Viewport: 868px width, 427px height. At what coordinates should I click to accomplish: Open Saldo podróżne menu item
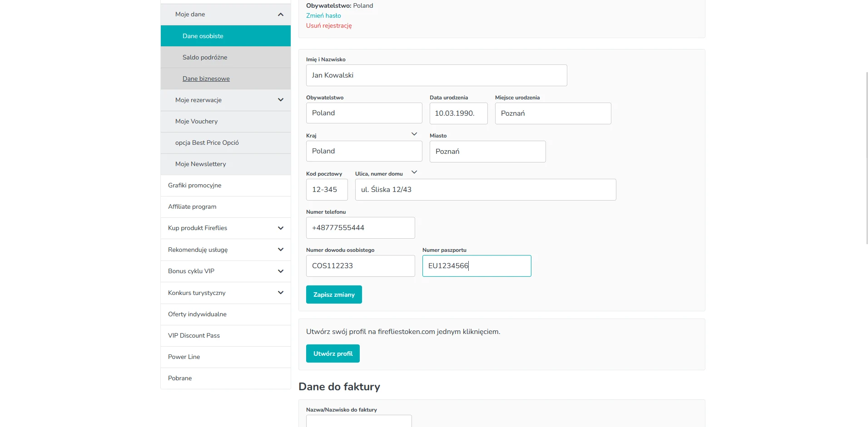pos(204,57)
